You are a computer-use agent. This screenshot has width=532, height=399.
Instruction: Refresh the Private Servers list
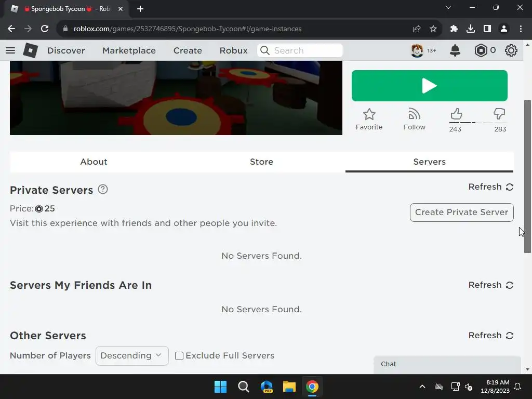[x=491, y=187]
